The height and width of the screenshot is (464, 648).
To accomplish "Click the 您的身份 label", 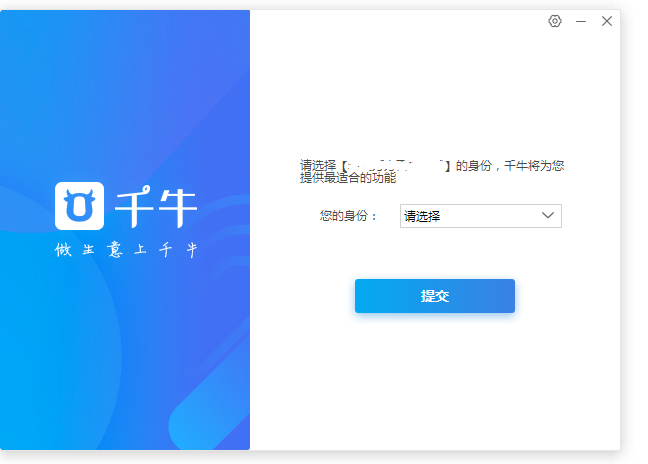I will [x=348, y=216].
